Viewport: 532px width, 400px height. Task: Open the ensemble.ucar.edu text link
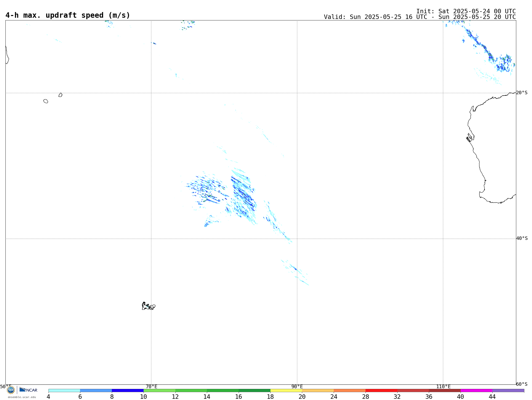[22, 397]
